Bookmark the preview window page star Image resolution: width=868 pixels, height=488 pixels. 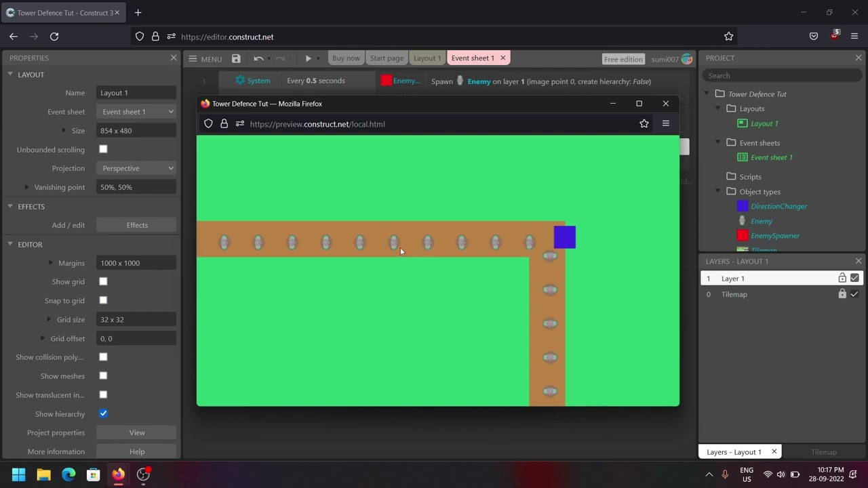tap(644, 123)
